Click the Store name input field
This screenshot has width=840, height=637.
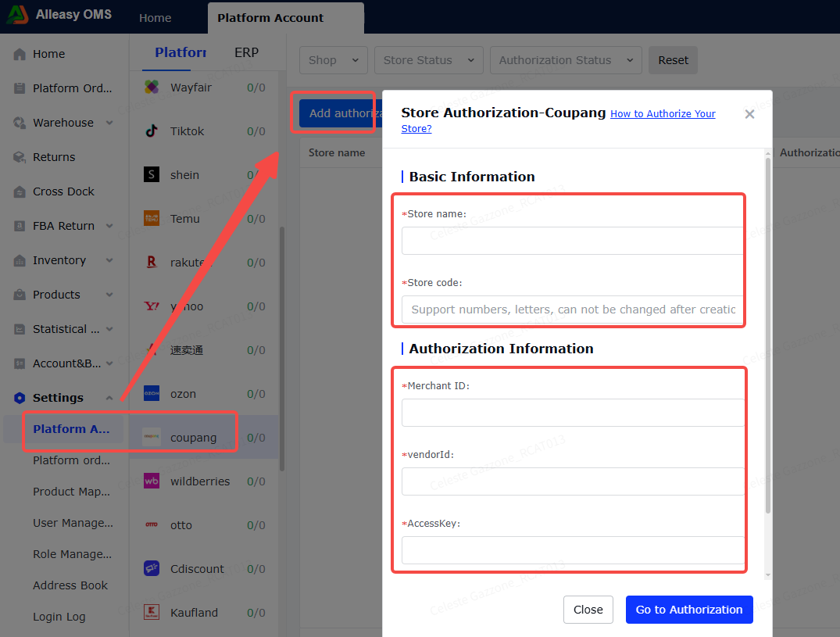click(x=572, y=241)
